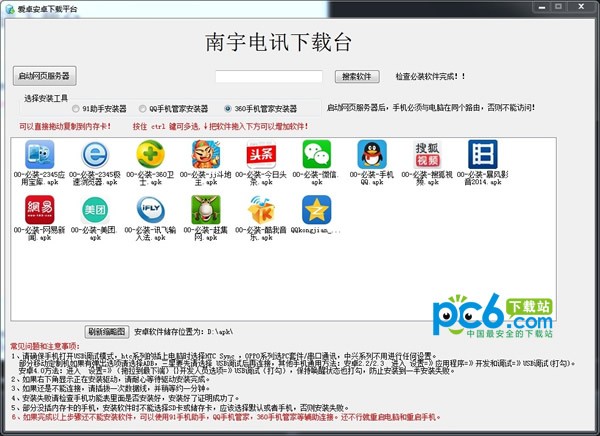
Task: Click the 刷新缩略图 button
Action: (107, 331)
